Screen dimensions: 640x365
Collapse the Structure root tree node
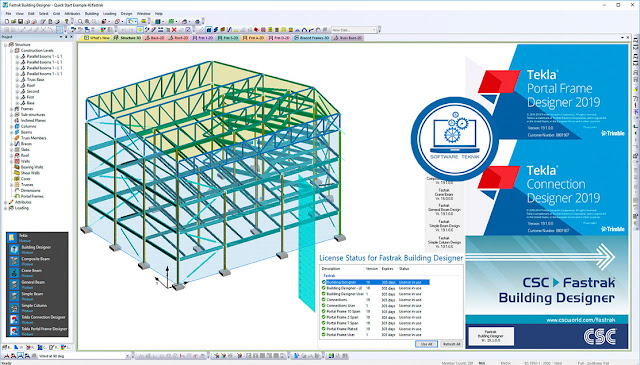[x=6, y=45]
